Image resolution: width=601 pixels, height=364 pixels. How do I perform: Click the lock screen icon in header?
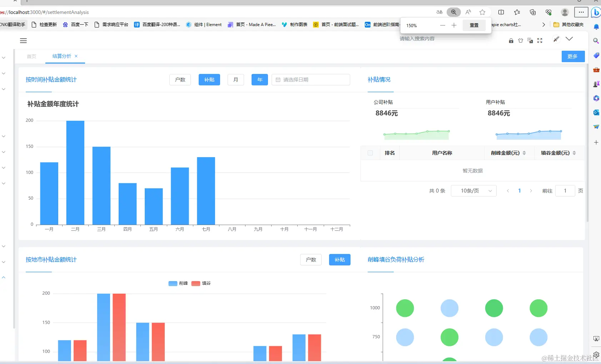coord(511,41)
